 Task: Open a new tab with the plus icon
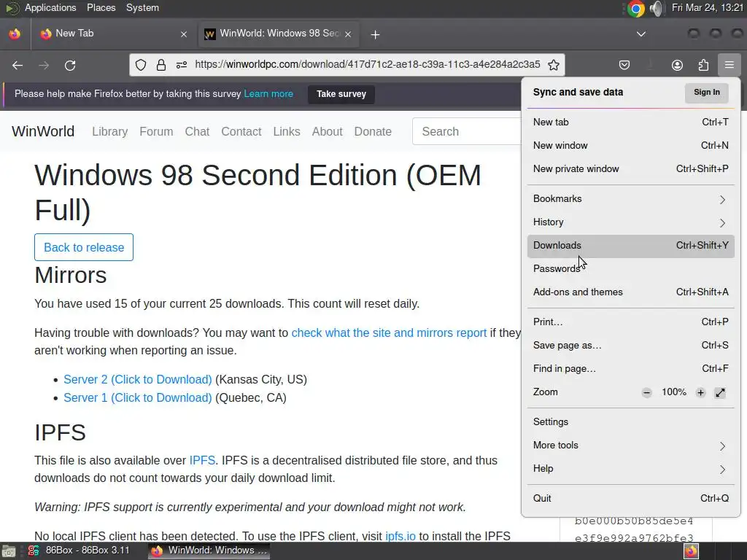pos(376,34)
